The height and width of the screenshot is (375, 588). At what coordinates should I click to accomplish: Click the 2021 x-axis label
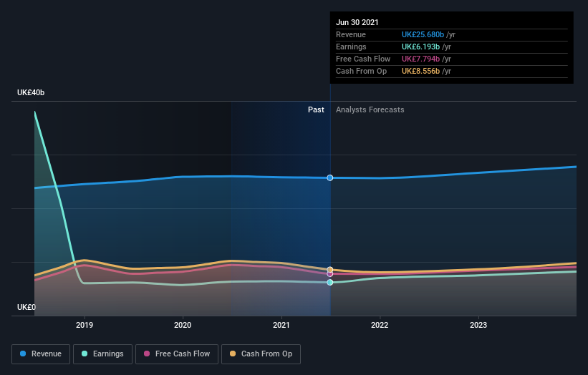281,325
